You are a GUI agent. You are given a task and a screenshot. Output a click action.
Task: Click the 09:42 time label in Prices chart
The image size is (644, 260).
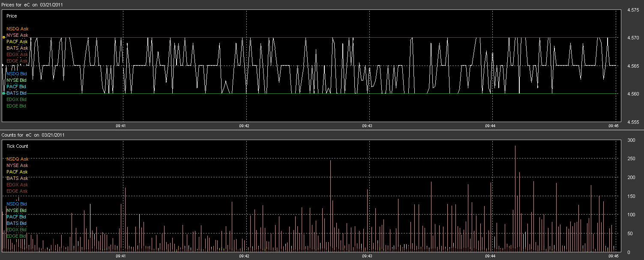point(244,126)
